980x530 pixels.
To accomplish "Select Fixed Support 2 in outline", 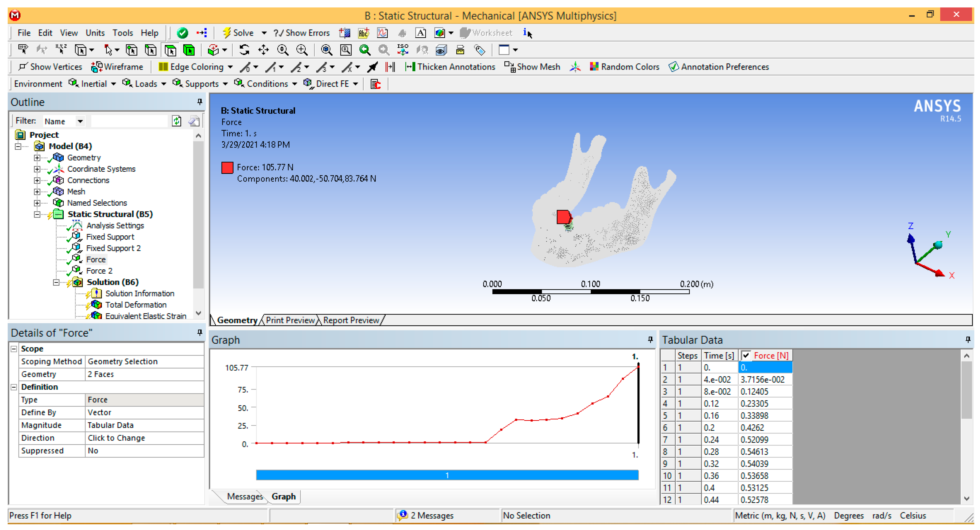I will point(113,248).
